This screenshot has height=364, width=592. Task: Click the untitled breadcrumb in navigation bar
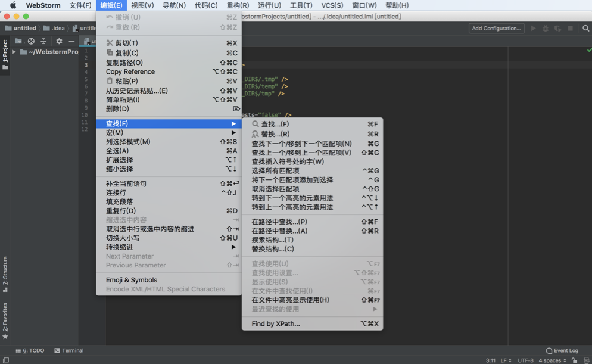pos(21,29)
